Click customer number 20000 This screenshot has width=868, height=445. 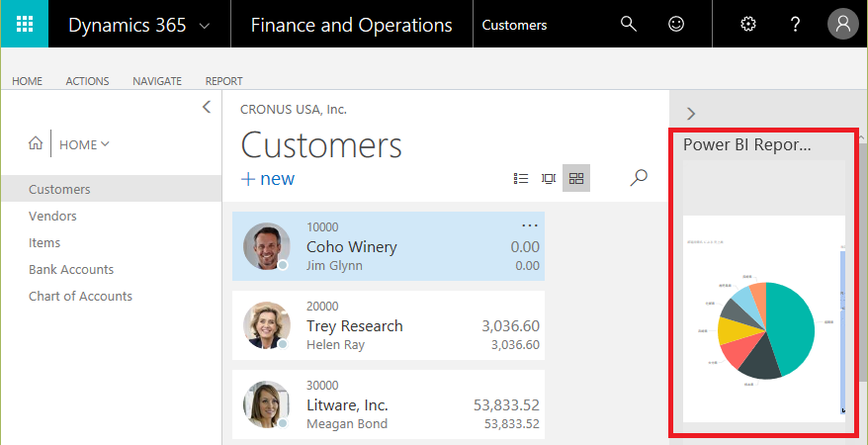(322, 307)
